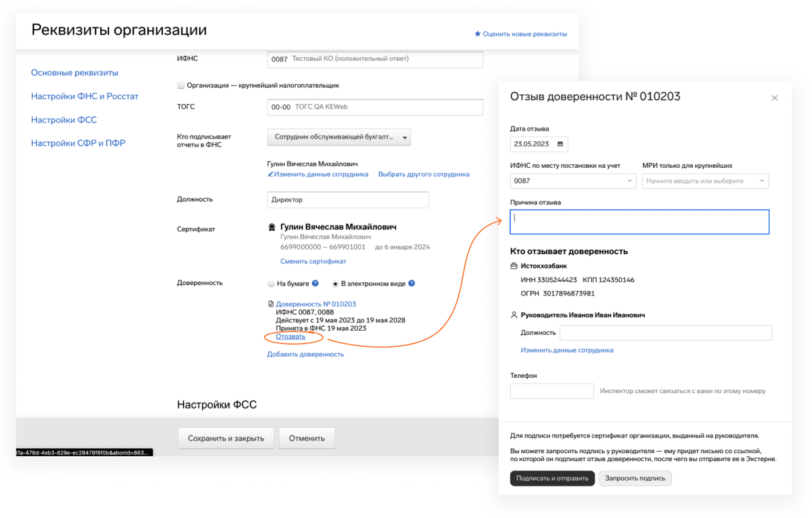Viewport: 812px width, 518px height.
Task: Click Изменить данные сотрудника in the dialog
Action: [567, 350]
